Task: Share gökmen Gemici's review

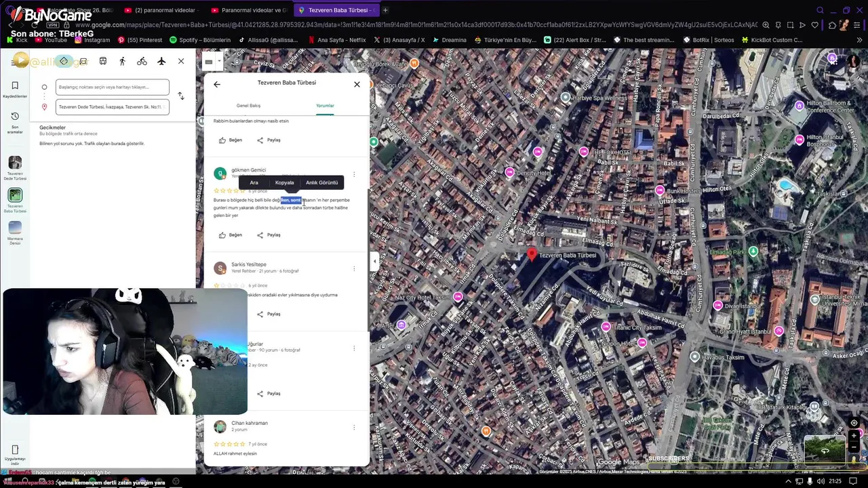Action: (269, 235)
